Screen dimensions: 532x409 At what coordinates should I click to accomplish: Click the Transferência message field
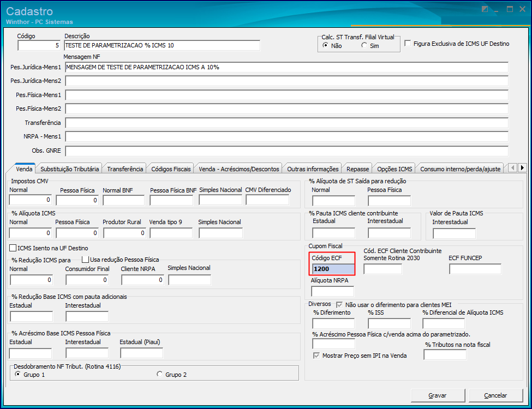pyautogui.click(x=286, y=123)
